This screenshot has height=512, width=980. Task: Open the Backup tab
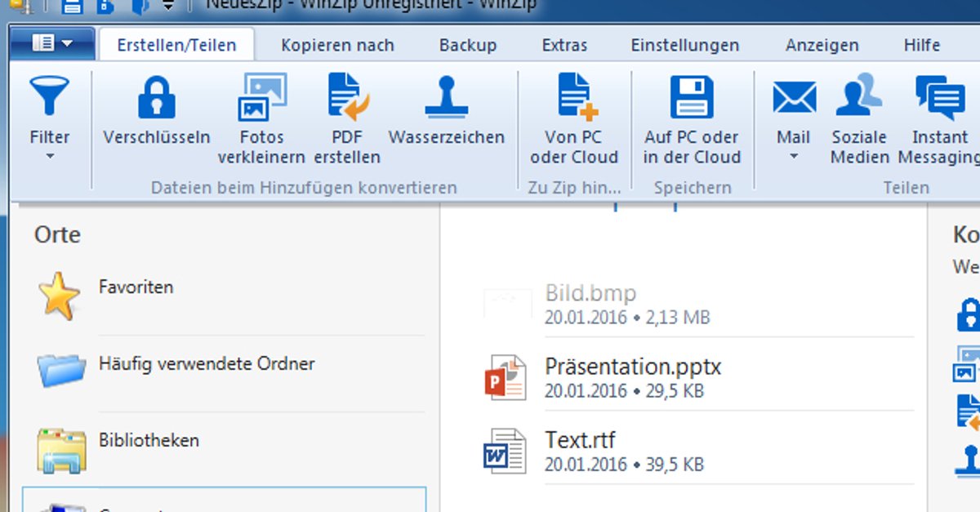coord(468,45)
